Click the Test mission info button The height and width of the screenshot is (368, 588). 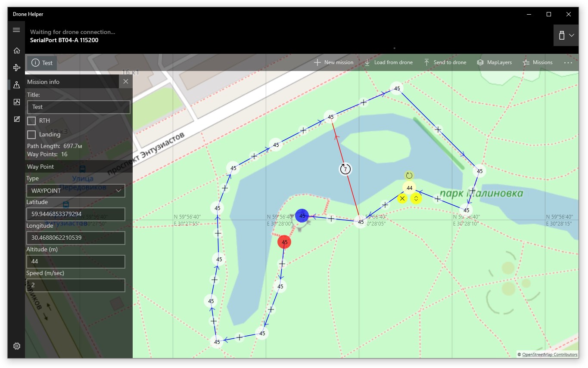[x=42, y=63]
